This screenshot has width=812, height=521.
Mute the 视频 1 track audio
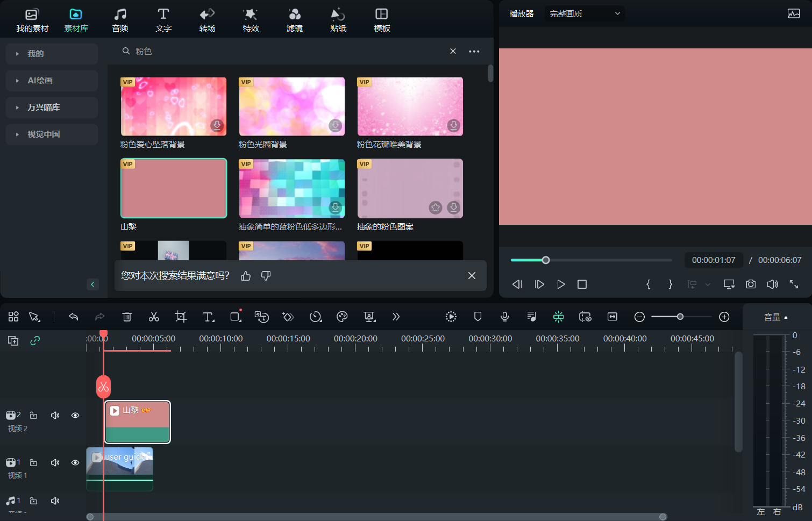click(x=55, y=462)
